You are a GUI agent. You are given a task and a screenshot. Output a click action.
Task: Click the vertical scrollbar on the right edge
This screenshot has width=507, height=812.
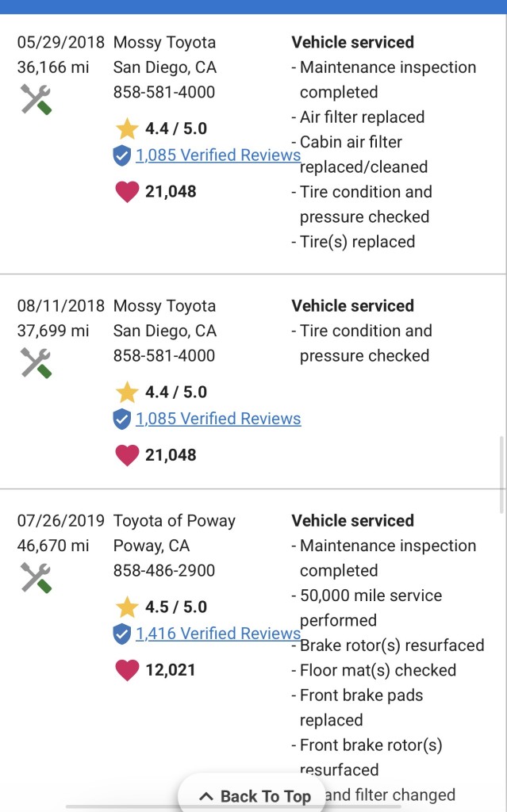502,474
